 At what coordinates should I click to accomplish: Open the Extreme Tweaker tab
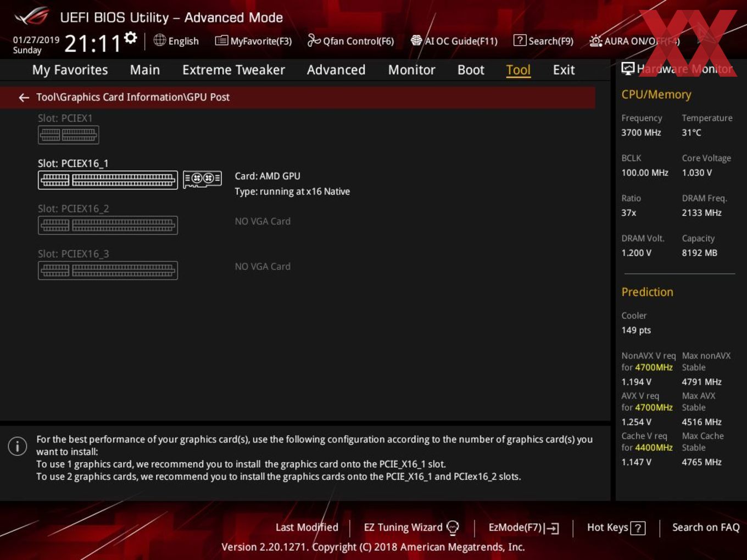(233, 70)
